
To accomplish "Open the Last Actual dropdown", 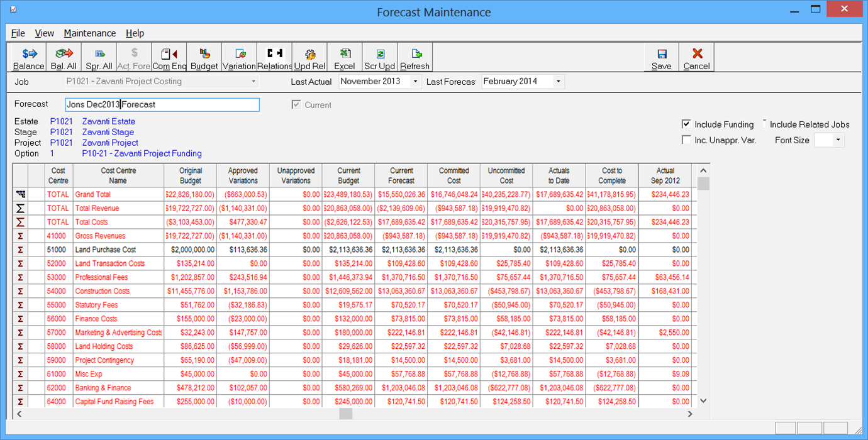I will point(415,81).
